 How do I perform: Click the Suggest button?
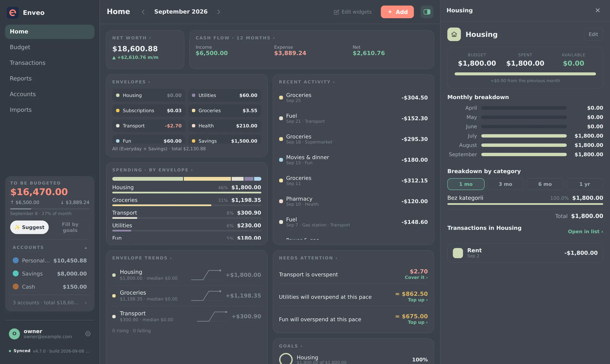click(x=29, y=227)
